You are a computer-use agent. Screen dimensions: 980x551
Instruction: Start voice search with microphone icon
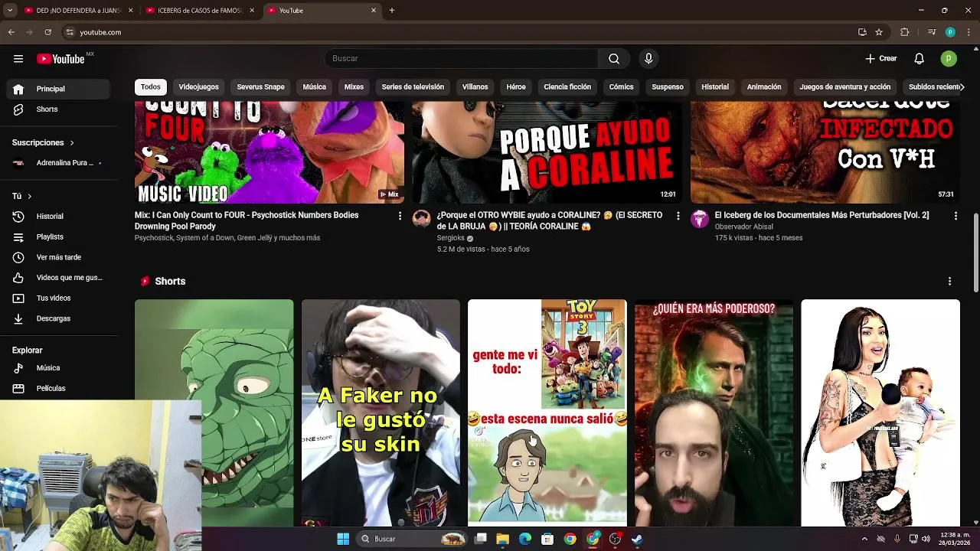[x=648, y=59]
